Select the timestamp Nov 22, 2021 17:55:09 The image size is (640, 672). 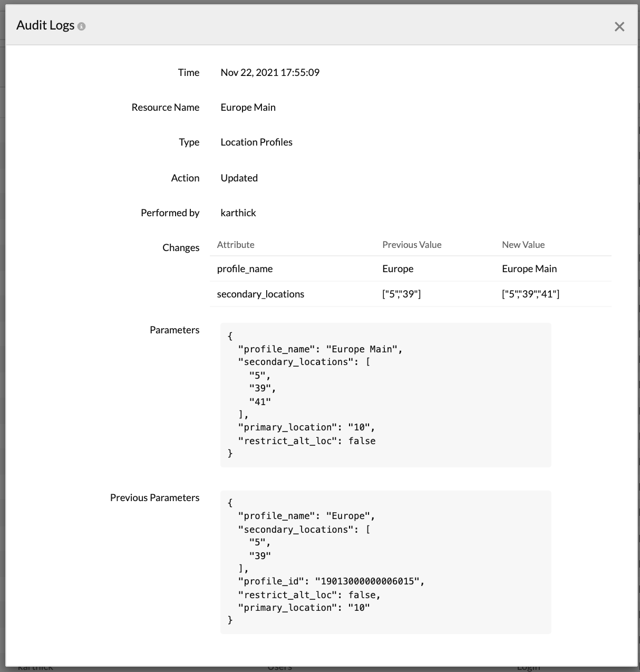(270, 72)
